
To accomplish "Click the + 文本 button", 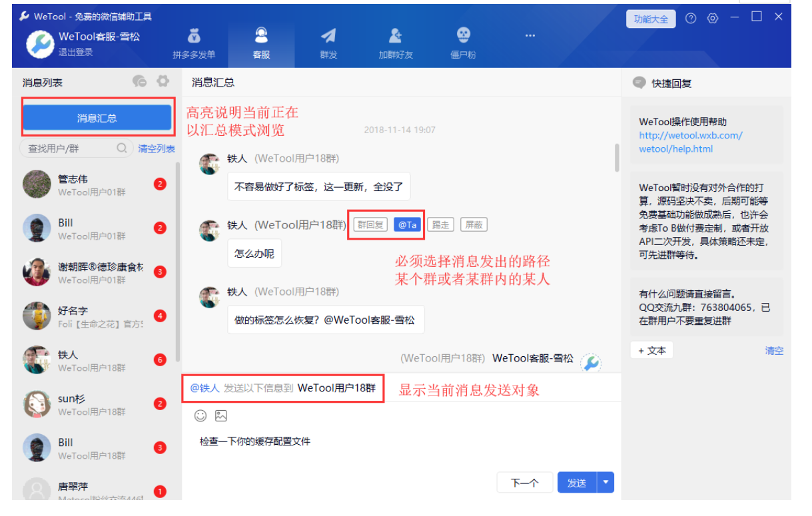I will [652, 351].
